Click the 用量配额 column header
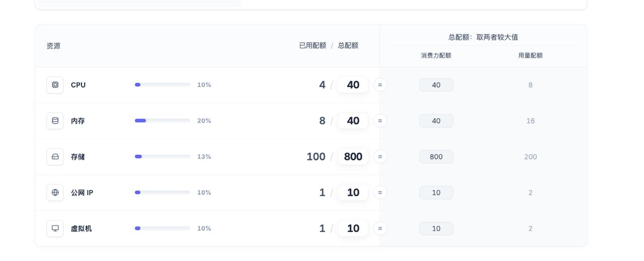The width and height of the screenshot is (644, 261). 530,55
